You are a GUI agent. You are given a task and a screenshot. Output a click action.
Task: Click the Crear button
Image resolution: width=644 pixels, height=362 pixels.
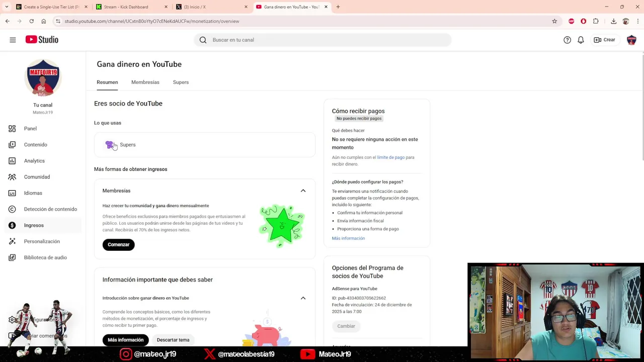[x=604, y=40]
